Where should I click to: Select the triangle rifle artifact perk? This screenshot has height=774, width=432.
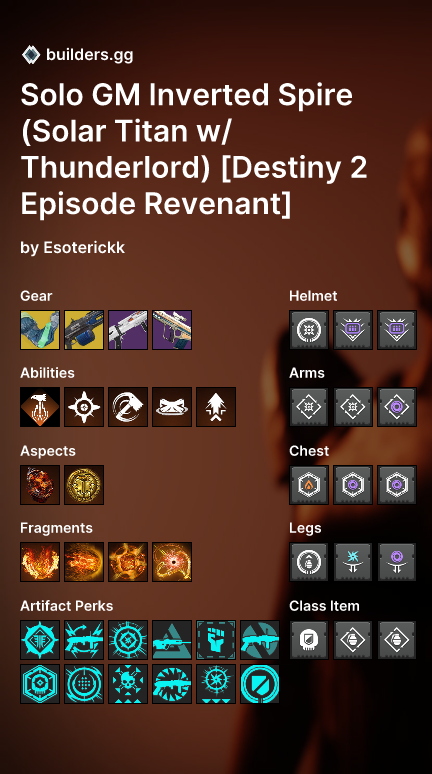point(172,640)
